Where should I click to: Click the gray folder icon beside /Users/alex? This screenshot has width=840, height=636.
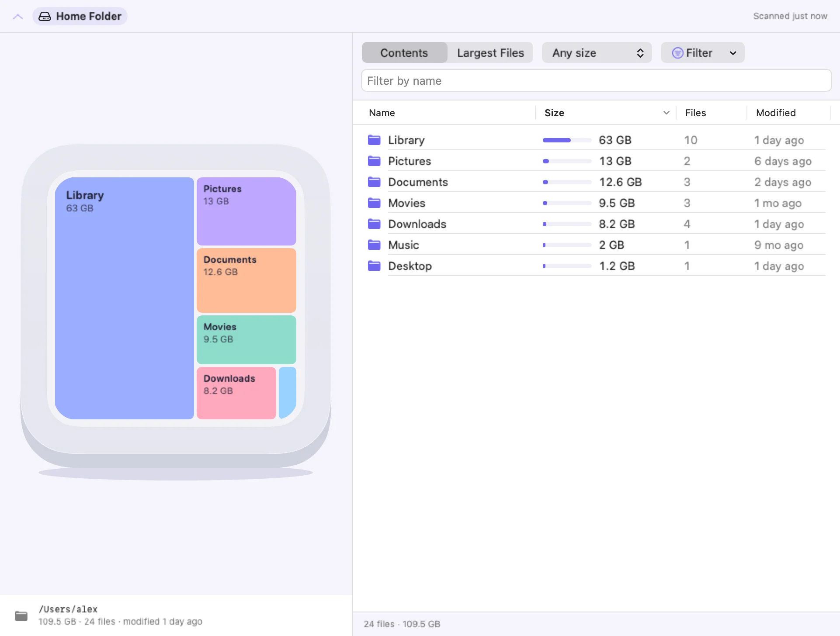pyautogui.click(x=21, y=616)
